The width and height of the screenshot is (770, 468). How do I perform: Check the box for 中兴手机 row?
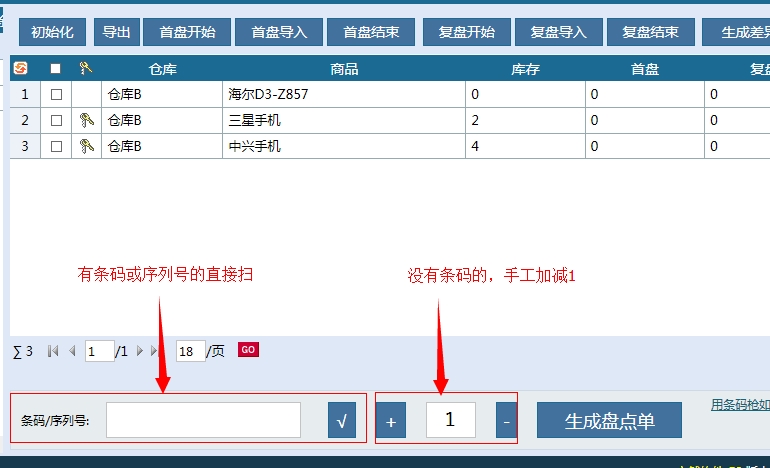click(x=56, y=146)
